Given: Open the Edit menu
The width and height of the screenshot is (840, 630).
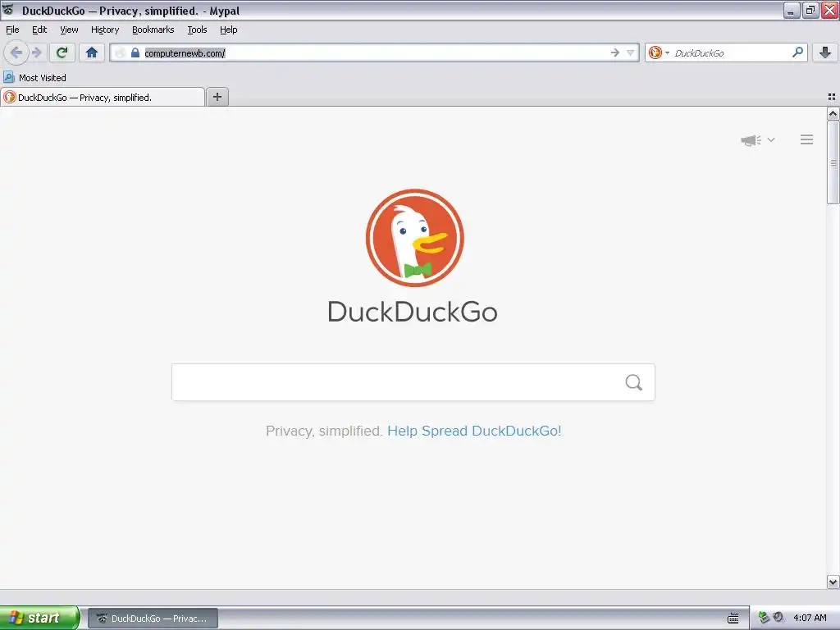Looking at the screenshot, I should click(x=39, y=30).
